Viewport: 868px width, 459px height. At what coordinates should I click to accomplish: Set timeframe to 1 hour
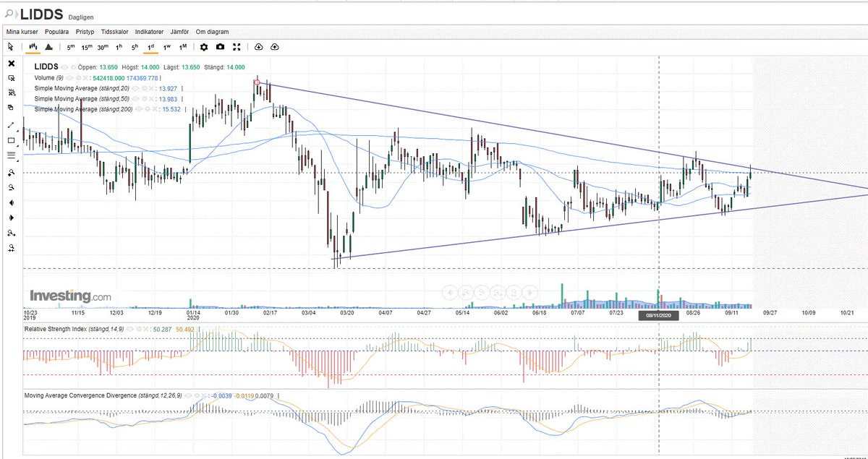point(119,47)
